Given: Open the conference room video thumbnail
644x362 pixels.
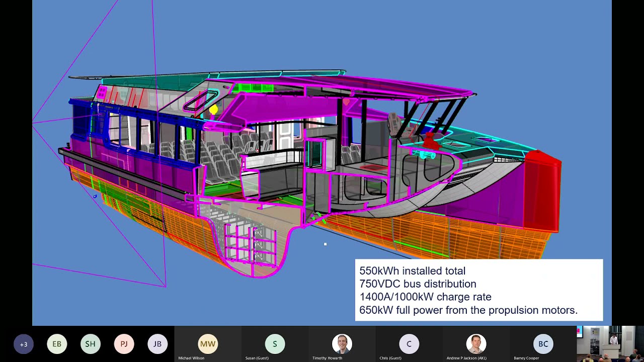Looking at the screenshot, I should 610,344.
